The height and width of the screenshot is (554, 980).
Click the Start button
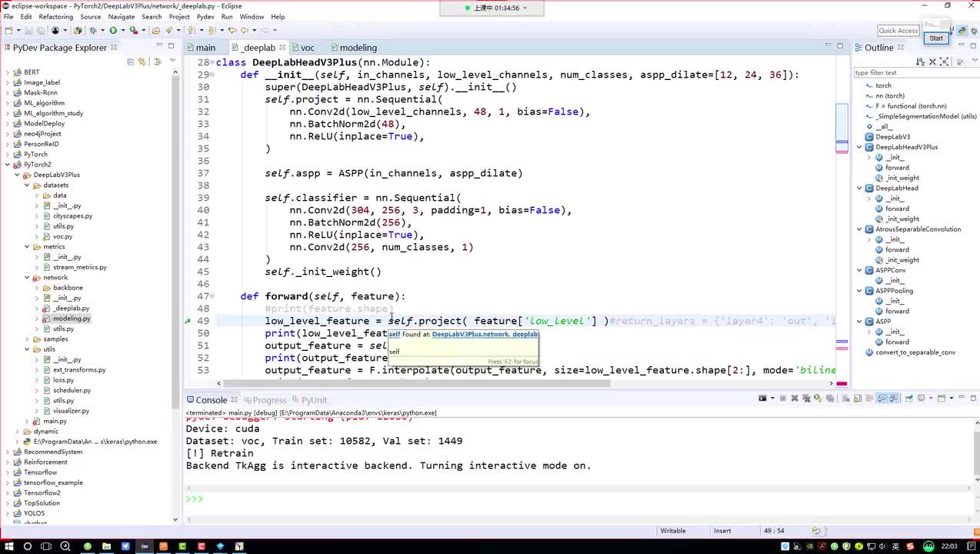pos(936,38)
